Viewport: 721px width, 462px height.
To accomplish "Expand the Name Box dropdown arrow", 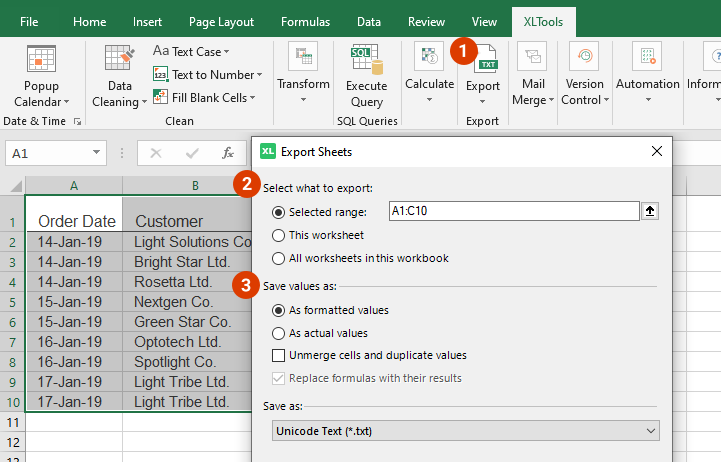I will 96,152.
